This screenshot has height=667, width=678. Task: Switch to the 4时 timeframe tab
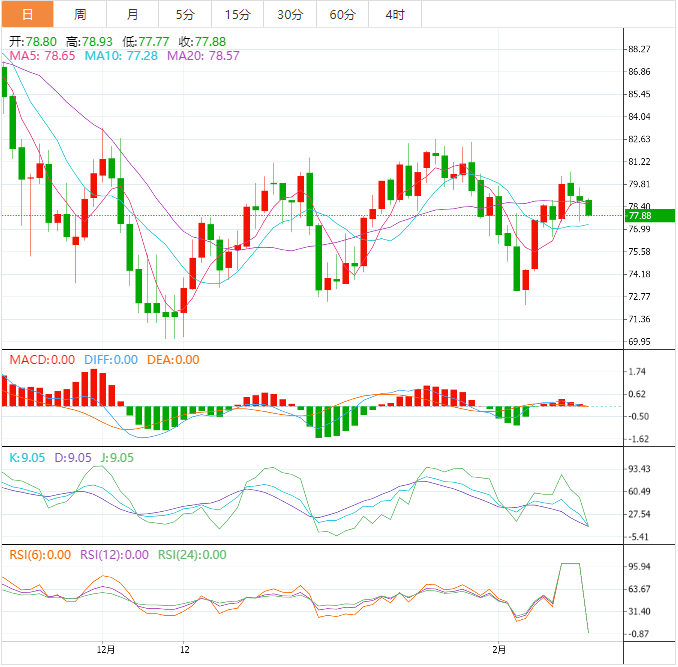click(394, 14)
